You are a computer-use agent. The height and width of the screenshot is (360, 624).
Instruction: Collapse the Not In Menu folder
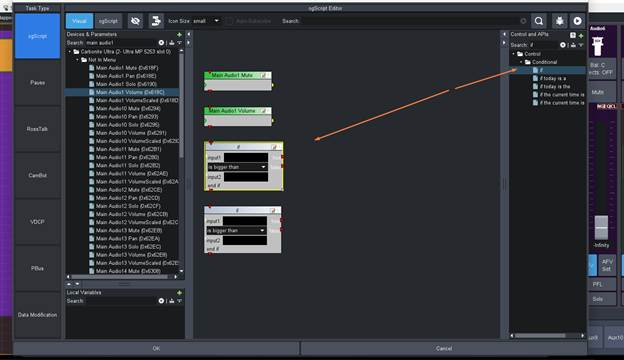coord(78,60)
